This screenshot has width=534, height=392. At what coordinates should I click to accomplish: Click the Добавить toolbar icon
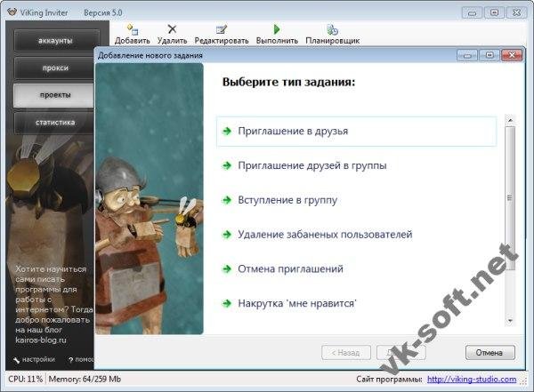coord(132,29)
